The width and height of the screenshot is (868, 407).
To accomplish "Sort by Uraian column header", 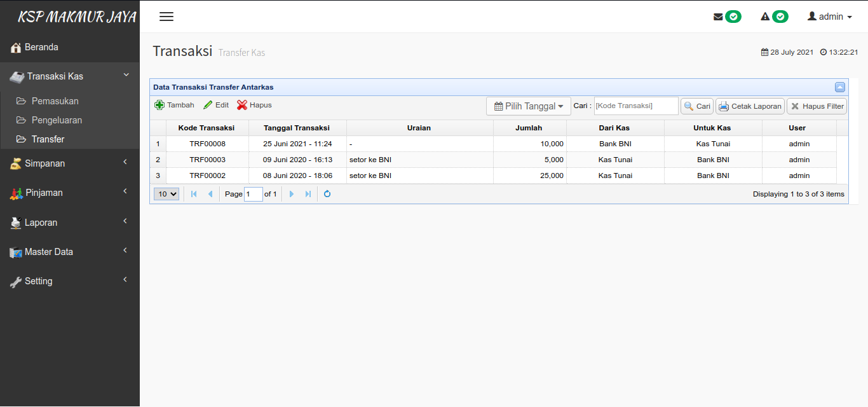I will tap(419, 128).
